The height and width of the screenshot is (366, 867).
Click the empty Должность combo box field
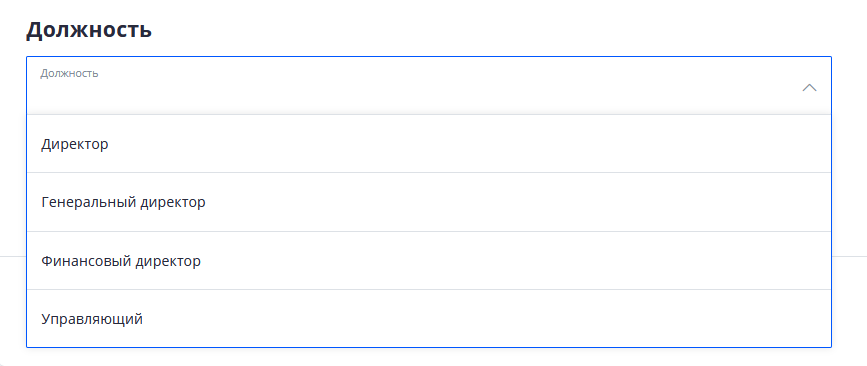pyautogui.click(x=429, y=86)
